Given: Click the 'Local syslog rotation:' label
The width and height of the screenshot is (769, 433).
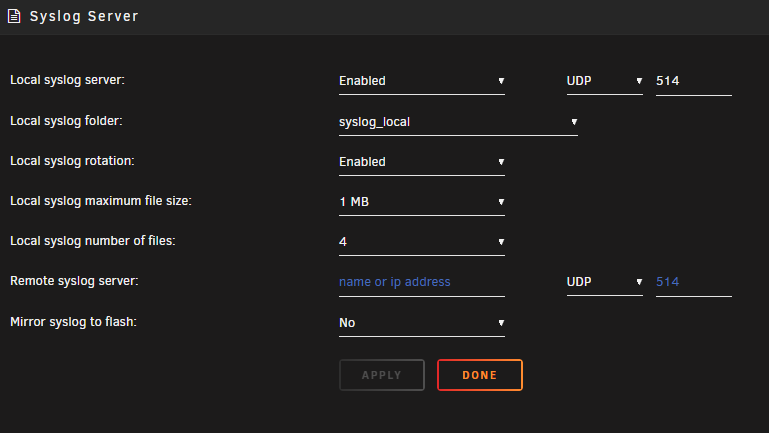Looking at the screenshot, I should tap(72, 161).
